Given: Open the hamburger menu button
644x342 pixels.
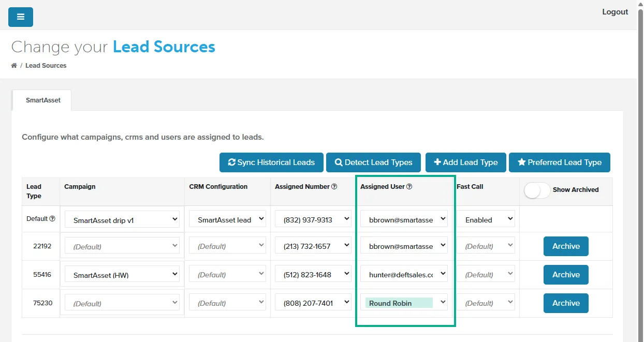Looking at the screenshot, I should (x=21, y=17).
